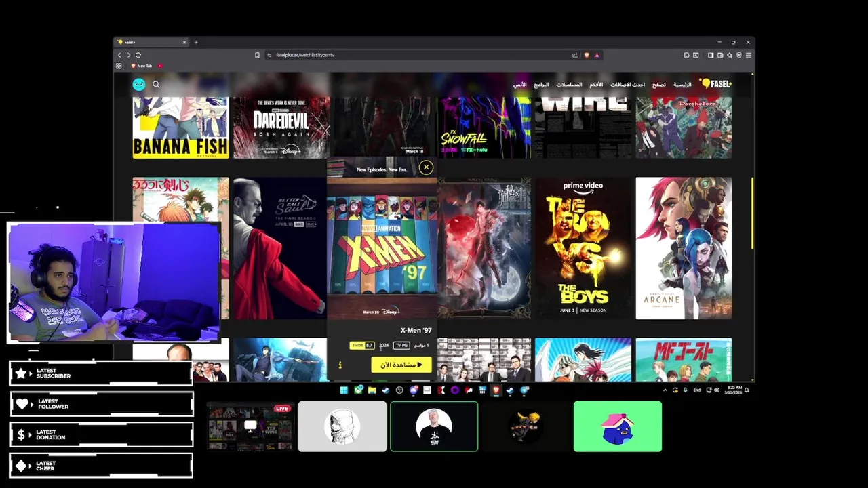This screenshot has height=488, width=868.
Task: Open the New Tab bookmark
Action: [x=141, y=66]
